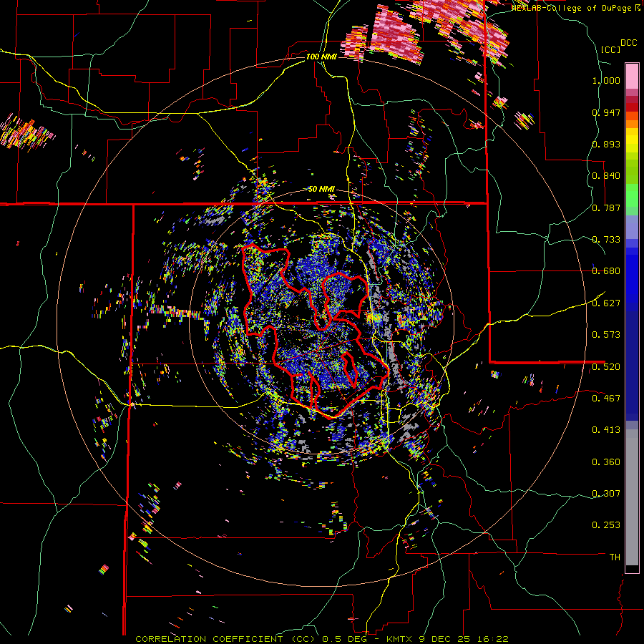Click the 100 NMI range ring label
This screenshot has width=644, height=644.
(321, 57)
